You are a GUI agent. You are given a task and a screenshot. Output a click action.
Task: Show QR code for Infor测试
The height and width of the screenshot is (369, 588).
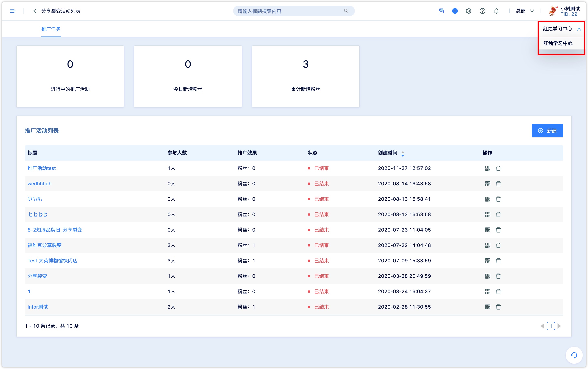(x=487, y=307)
